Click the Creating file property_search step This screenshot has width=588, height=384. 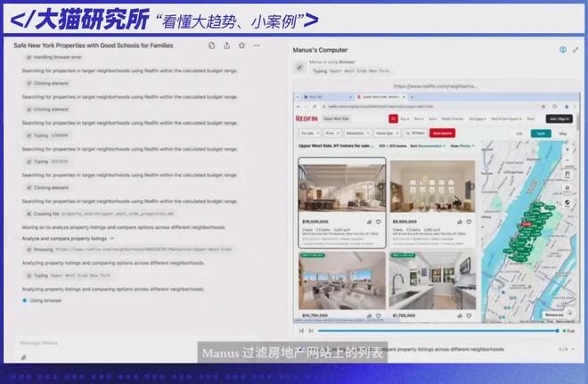pyautogui.click(x=100, y=214)
